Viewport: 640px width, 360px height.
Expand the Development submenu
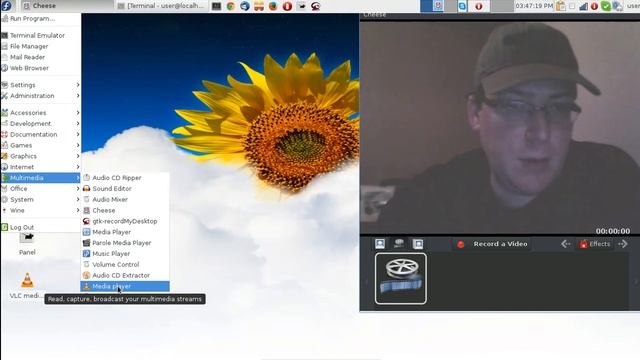tap(41, 123)
